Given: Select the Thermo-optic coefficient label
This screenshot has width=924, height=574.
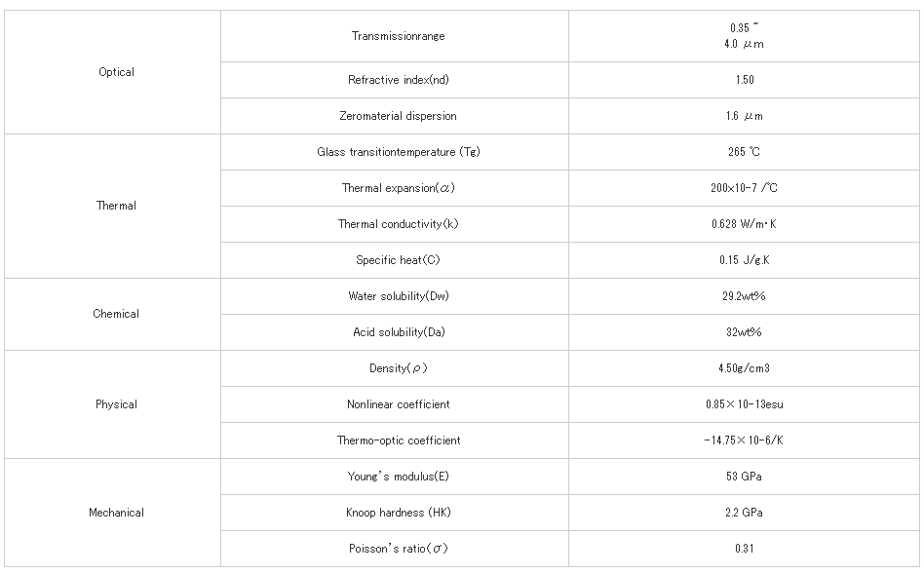Looking at the screenshot, I should pyautogui.click(x=398, y=440).
